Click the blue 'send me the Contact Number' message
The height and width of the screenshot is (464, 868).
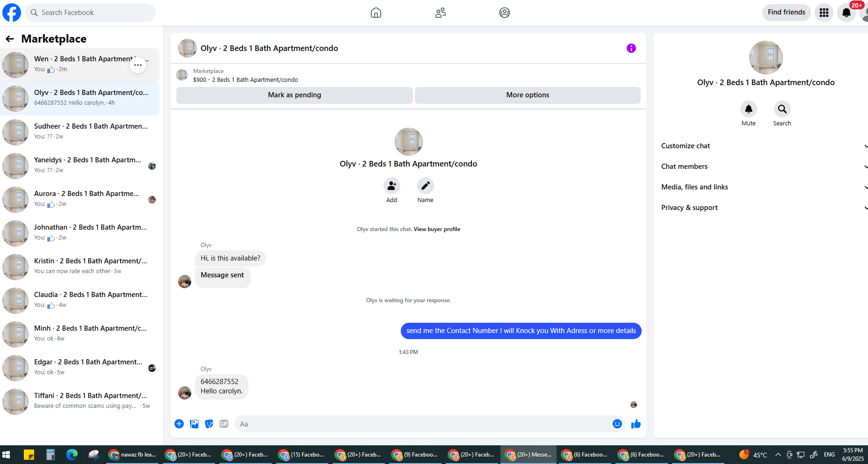tap(521, 331)
